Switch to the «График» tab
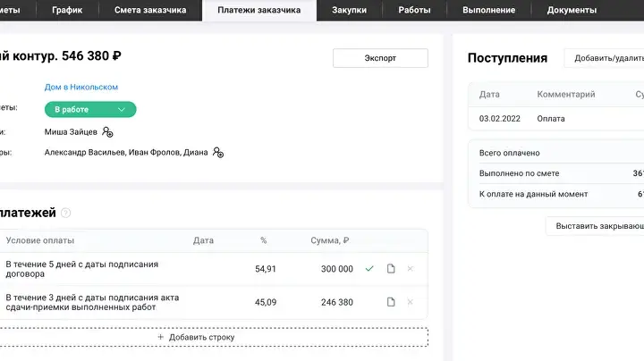The height and width of the screenshot is (361, 644). (x=68, y=10)
